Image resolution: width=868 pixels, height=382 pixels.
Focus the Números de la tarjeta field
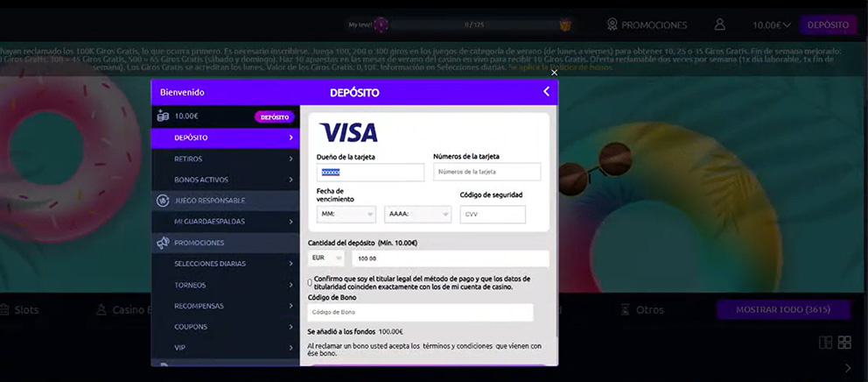(487, 172)
